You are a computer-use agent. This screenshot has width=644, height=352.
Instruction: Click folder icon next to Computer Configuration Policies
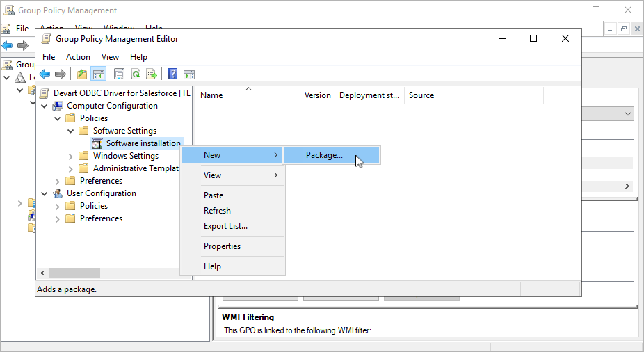pyautogui.click(x=71, y=118)
